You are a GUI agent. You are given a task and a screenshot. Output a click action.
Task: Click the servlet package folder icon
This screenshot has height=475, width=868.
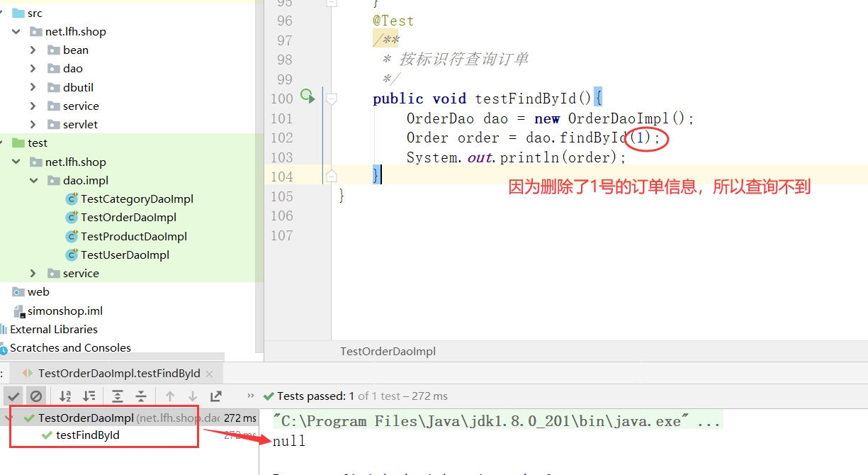53,124
